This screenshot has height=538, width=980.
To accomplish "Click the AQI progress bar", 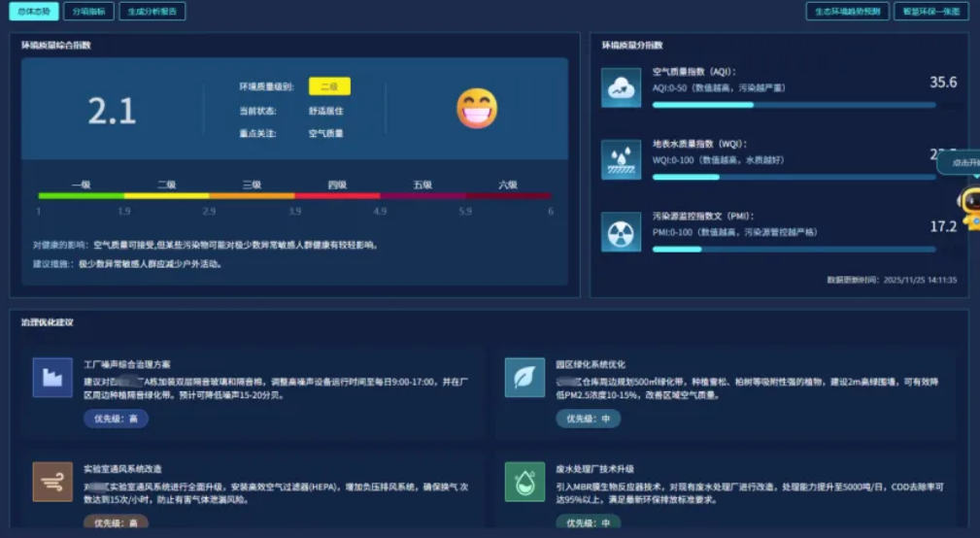I will pos(794,105).
